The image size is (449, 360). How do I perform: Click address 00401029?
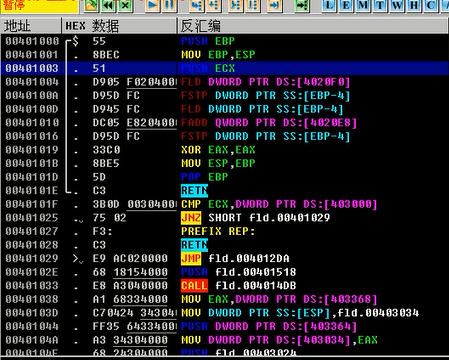tap(32, 258)
